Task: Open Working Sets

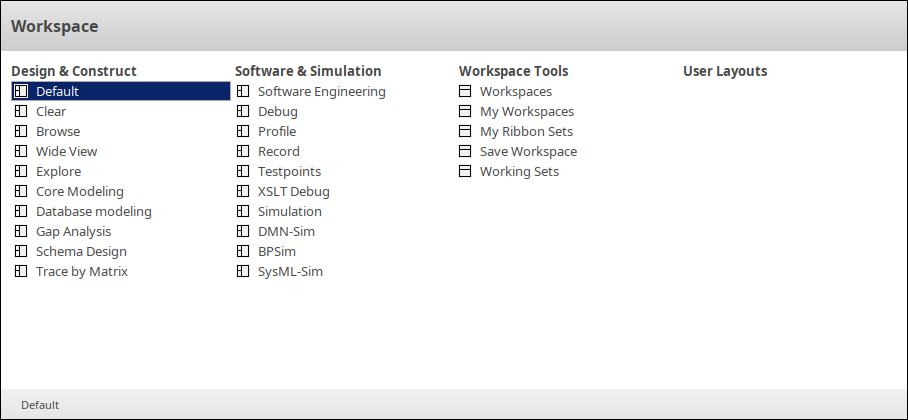Action: click(x=519, y=172)
